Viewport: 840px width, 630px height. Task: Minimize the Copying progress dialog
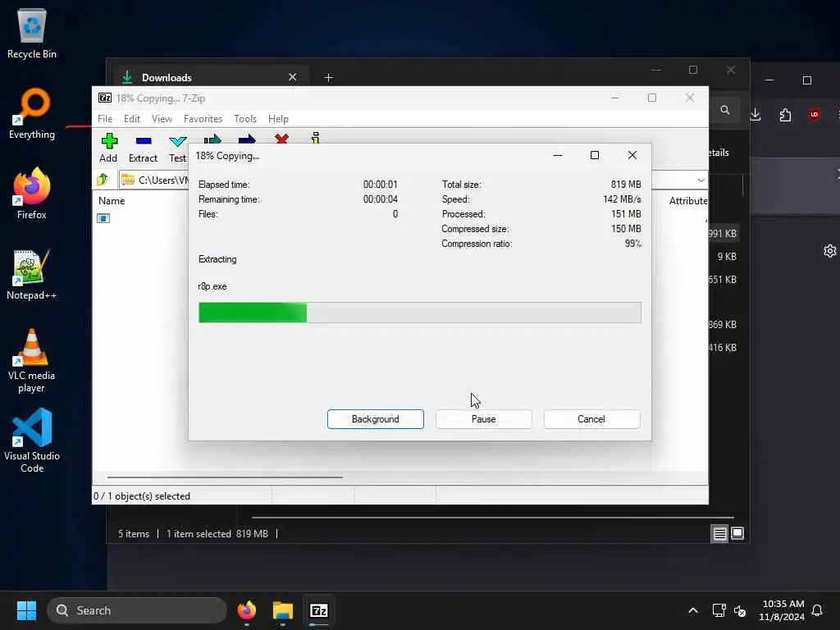[558, 155]
